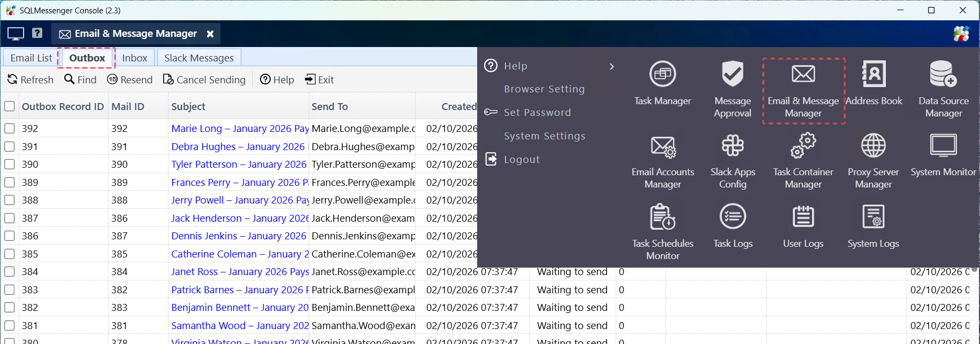Open the Task Logs icon
Screen dimensions: 980x344
732,217
